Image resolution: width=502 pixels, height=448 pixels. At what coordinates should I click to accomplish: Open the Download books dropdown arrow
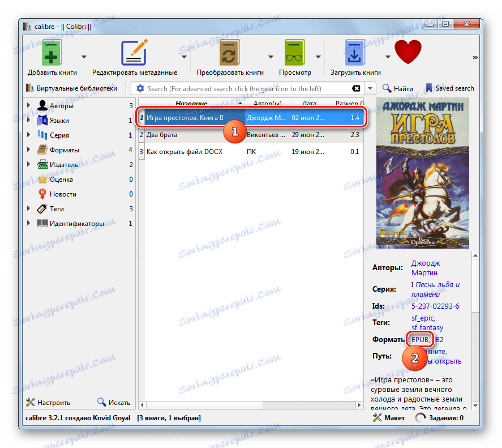pos(387,57)
